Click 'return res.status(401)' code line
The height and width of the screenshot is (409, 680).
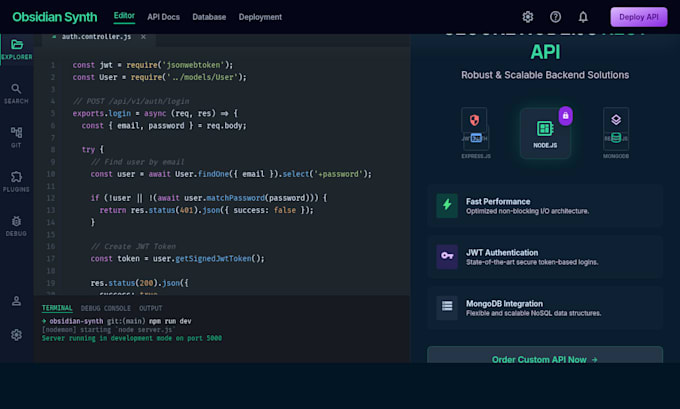click(206, 210)
